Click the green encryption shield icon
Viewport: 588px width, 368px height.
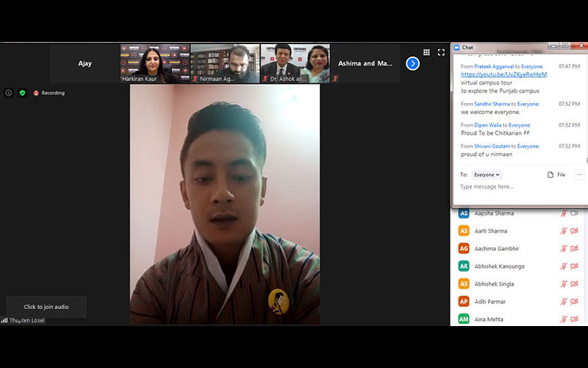point(22,93)
